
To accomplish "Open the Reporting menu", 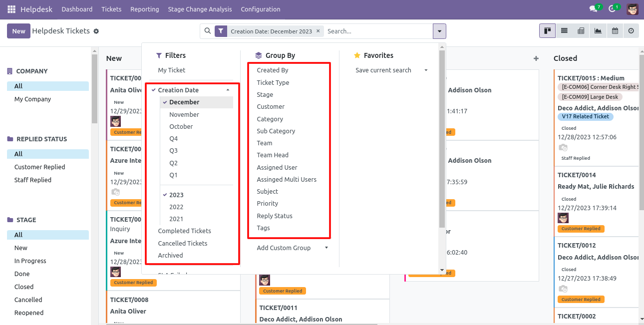I will (x=145, y=9).
